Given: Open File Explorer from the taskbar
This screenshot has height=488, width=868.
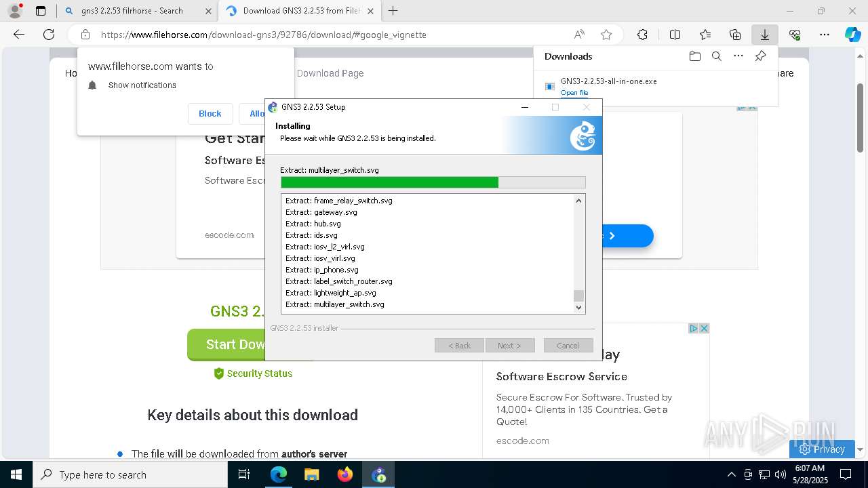Looking at the screenshot, I should [x=312, y=474].
